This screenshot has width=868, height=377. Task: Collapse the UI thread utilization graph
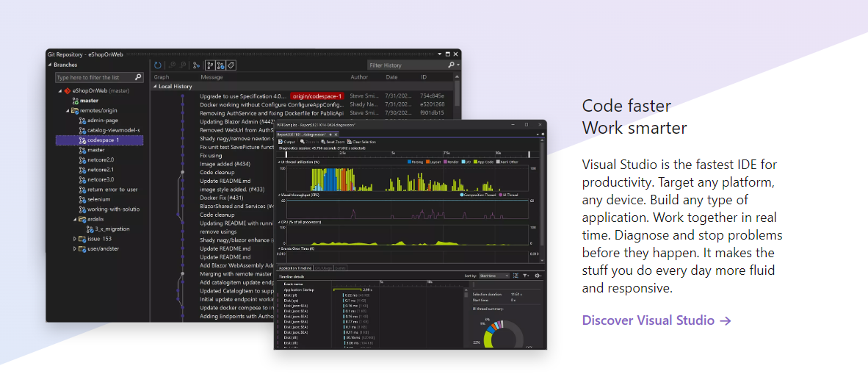click(278, 162)
